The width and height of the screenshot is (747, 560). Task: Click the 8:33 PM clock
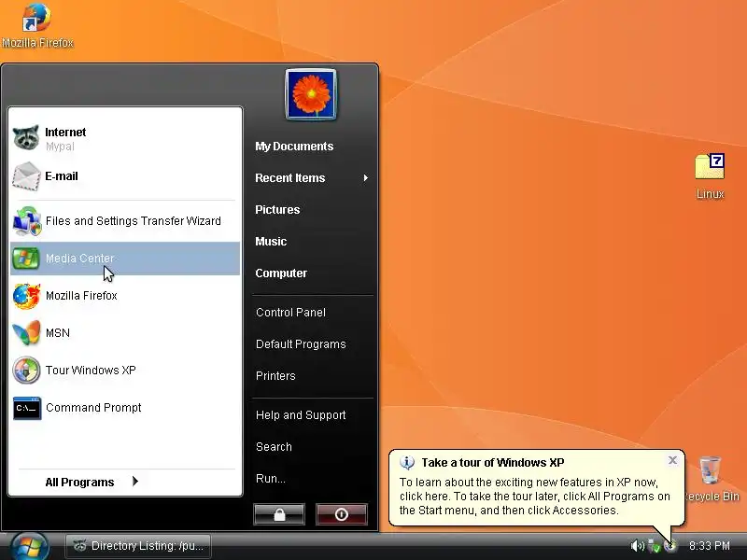(x=710, y=546)
